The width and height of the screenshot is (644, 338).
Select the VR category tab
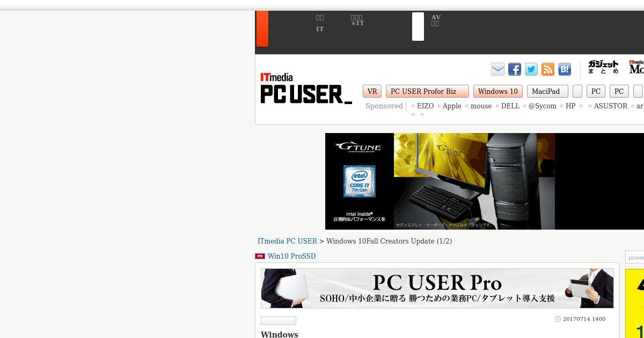(x=372, y=91)
